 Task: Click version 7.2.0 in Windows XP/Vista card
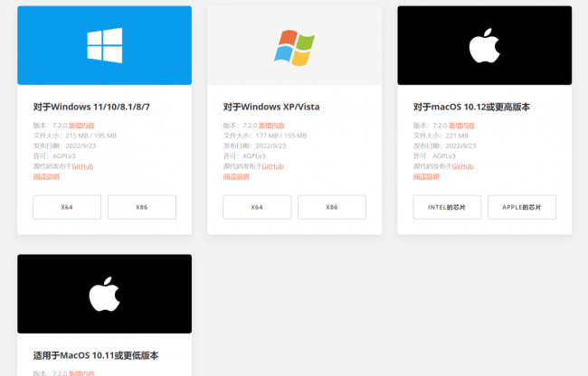(250, 126)
